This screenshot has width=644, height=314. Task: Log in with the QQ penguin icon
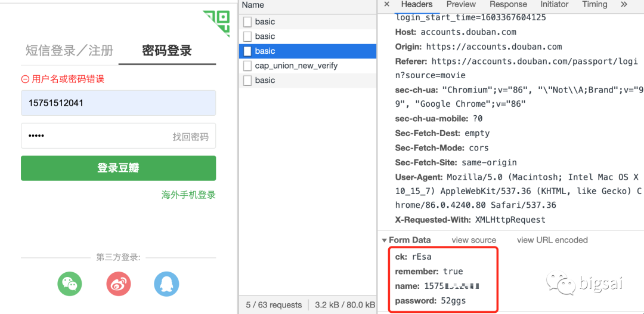[x=167, y=284]
